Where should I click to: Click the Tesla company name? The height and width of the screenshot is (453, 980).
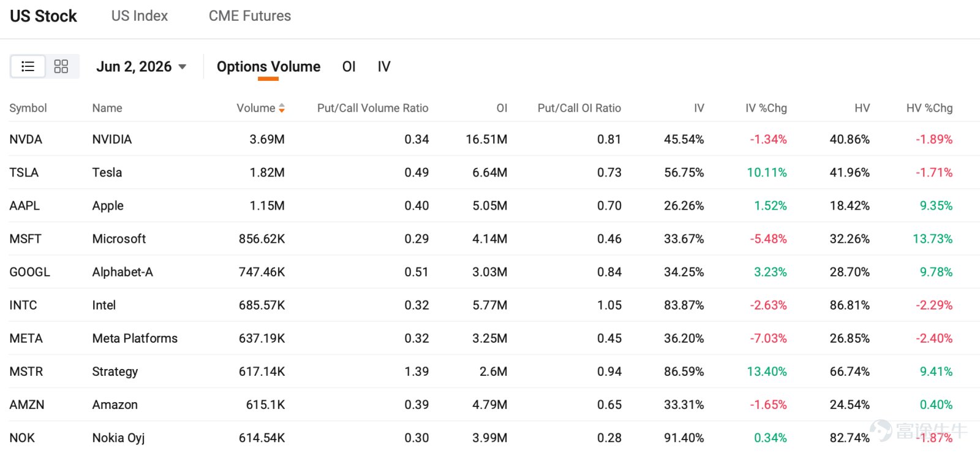(107, 172)
